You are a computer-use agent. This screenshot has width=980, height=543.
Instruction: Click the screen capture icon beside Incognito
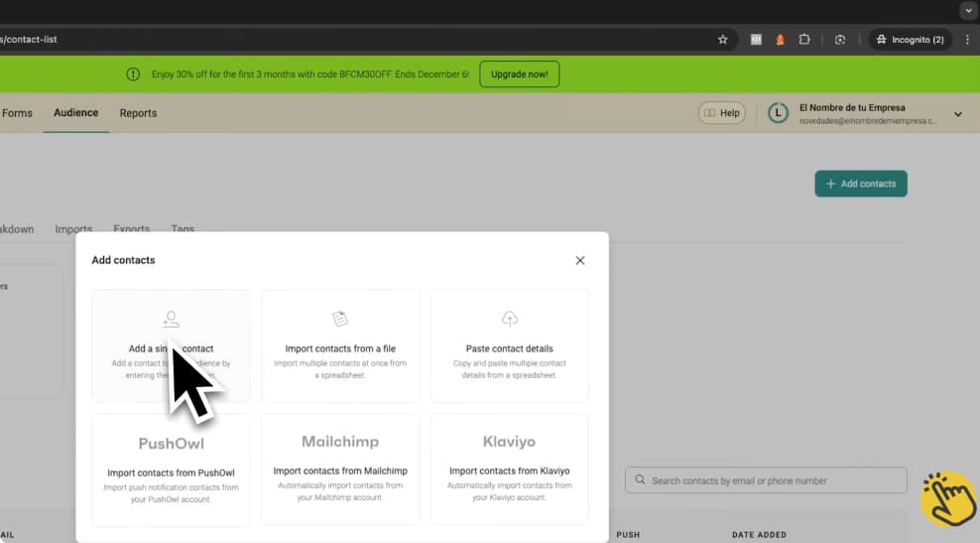tap(840, 40)
